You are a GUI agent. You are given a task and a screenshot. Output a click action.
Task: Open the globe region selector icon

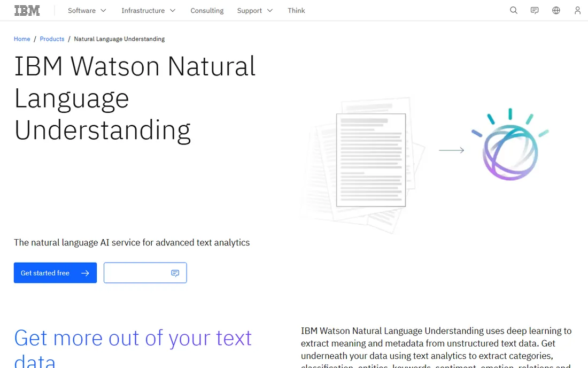click(x=556, y=11)
